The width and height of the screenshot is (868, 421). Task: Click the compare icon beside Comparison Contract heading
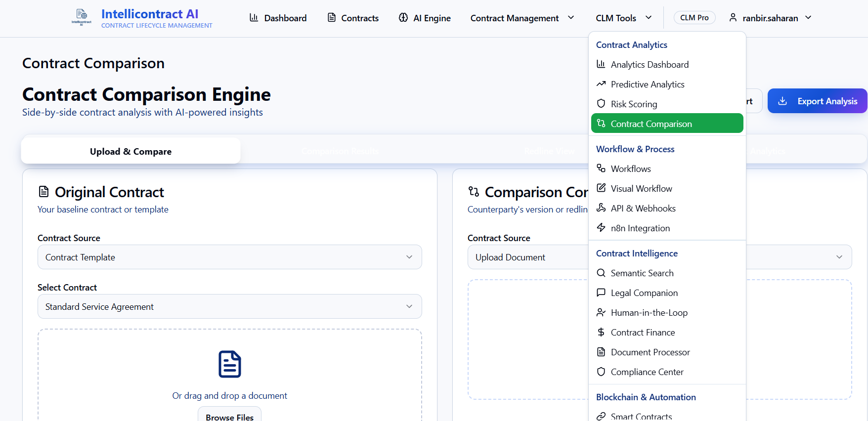(x=474, y=192)
